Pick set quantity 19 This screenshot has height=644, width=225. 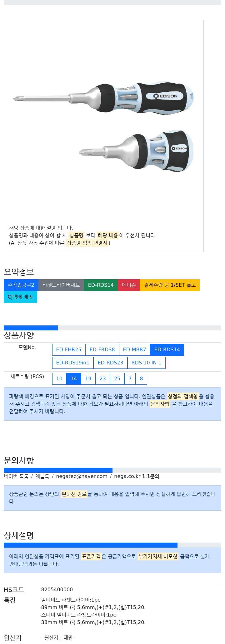point(88,379)
